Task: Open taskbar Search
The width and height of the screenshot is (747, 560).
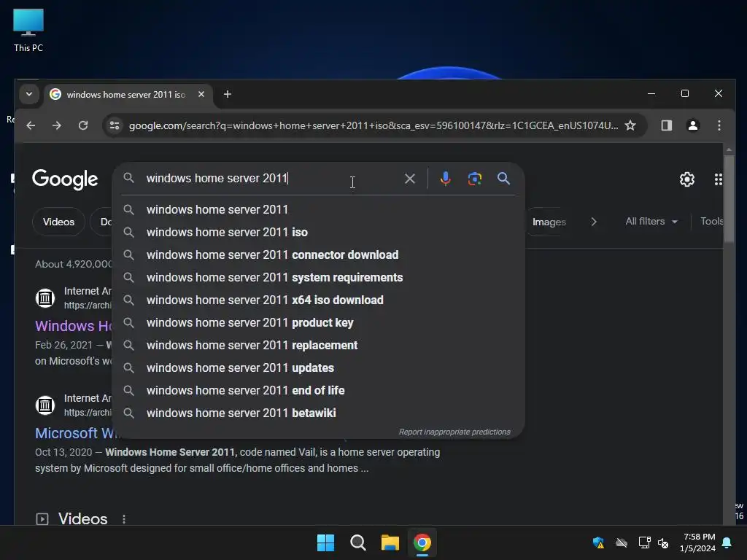Action: (357, 542)
